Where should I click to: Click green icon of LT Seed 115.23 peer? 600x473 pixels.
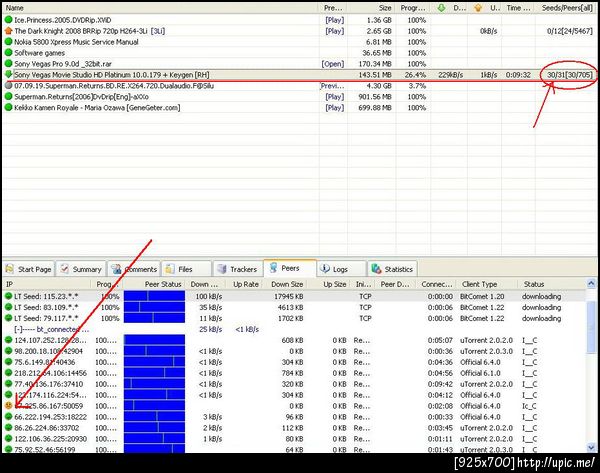[8, 296]
